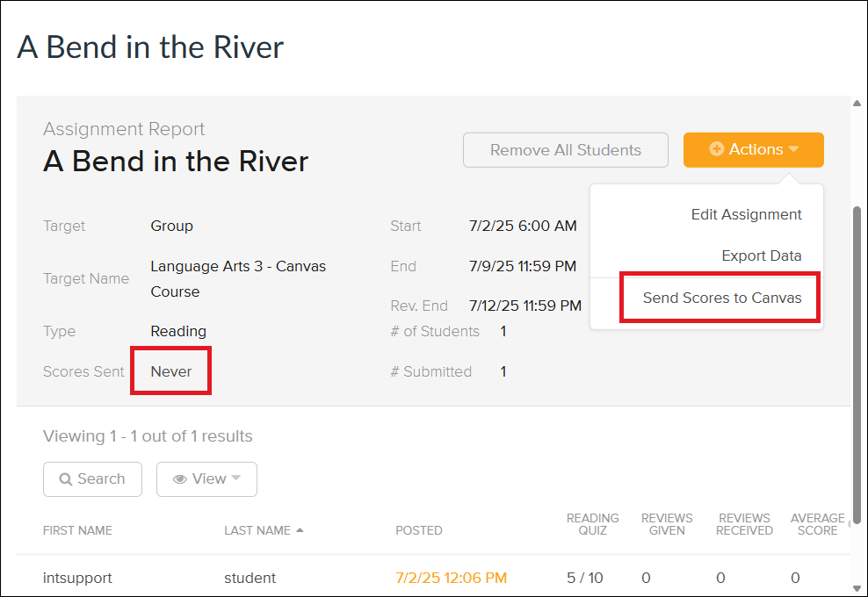Click the Search magnifier icon

pos(65,478)
